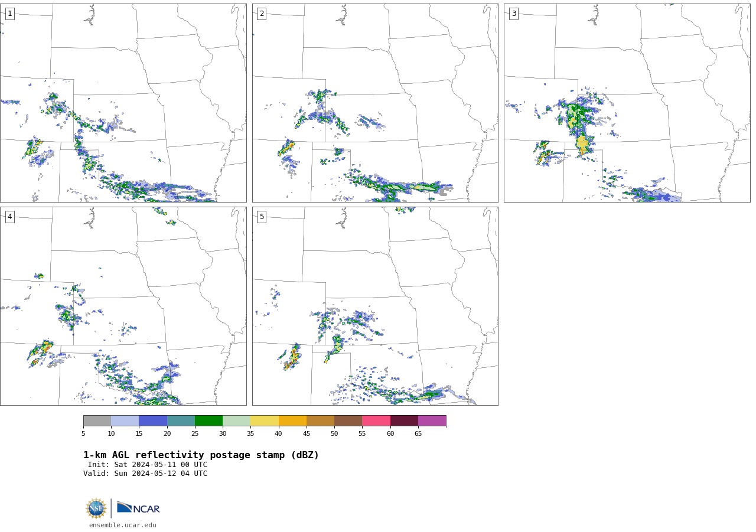Click the 5 tick label on colorbar
This screenshot has width=756, height=532.
point(83,434)
